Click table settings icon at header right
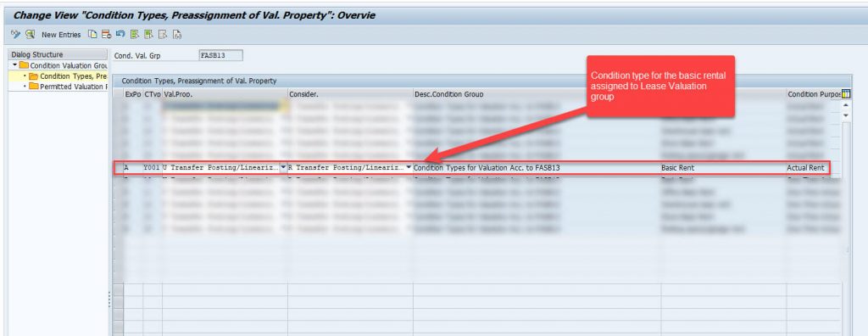This screenshot has width=868, height=336. tap(845, 94)
